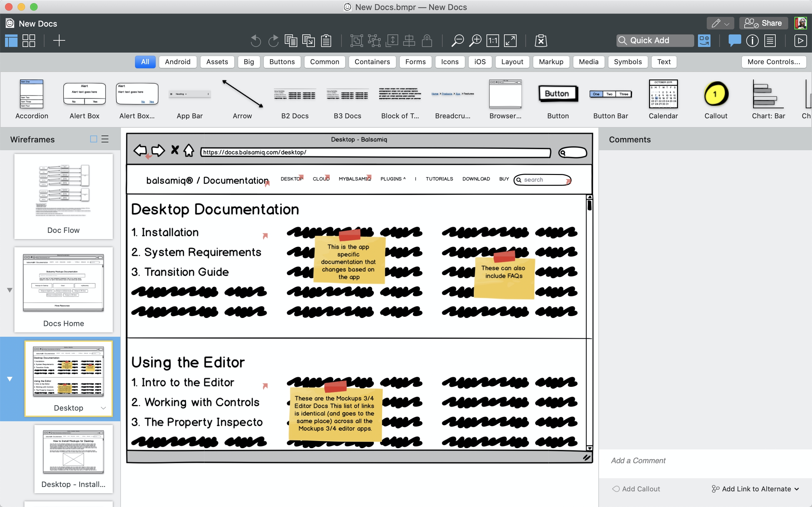
Task: Toggle between single and grid wireframe view
Action: click(x=28, y=40)
